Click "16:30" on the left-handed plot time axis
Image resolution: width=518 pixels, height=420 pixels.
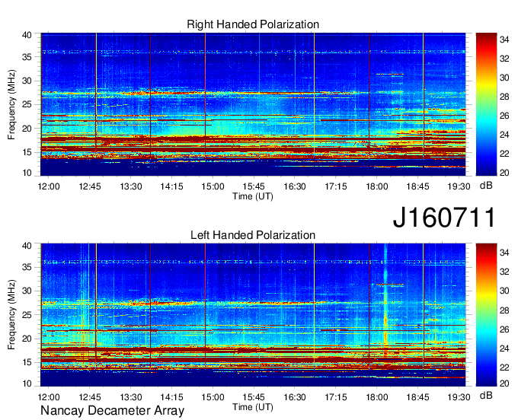pos(295,397)
